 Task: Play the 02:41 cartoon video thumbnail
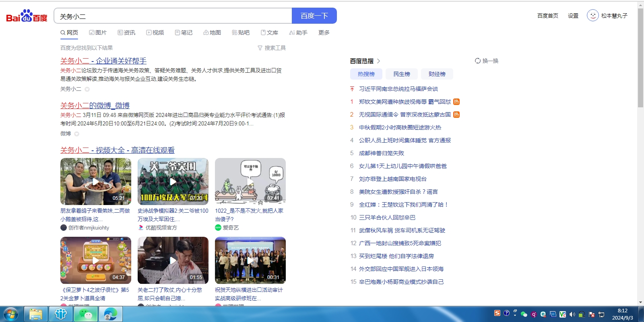(x=250, y=181)
